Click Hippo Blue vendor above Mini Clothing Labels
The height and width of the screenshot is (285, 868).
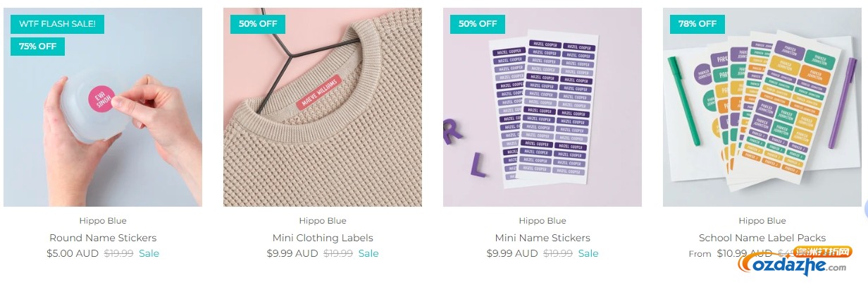[x=323, y=221]
